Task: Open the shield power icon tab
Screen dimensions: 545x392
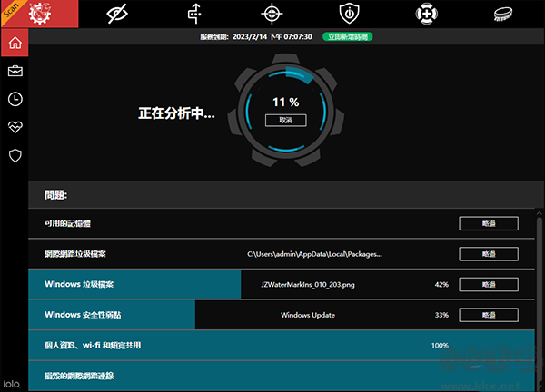Action: coord(349,14)
